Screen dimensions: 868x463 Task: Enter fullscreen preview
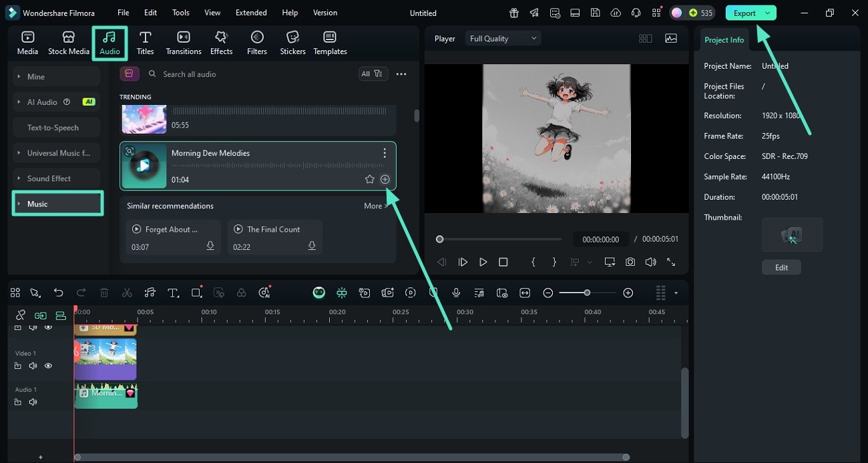click(671, 263)
